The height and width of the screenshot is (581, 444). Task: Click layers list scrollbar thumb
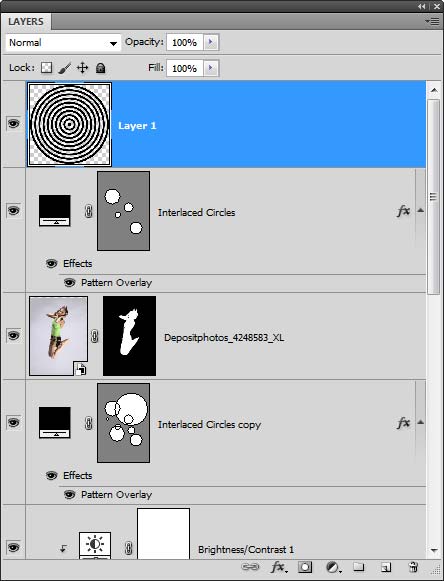[x=434, y=196]
